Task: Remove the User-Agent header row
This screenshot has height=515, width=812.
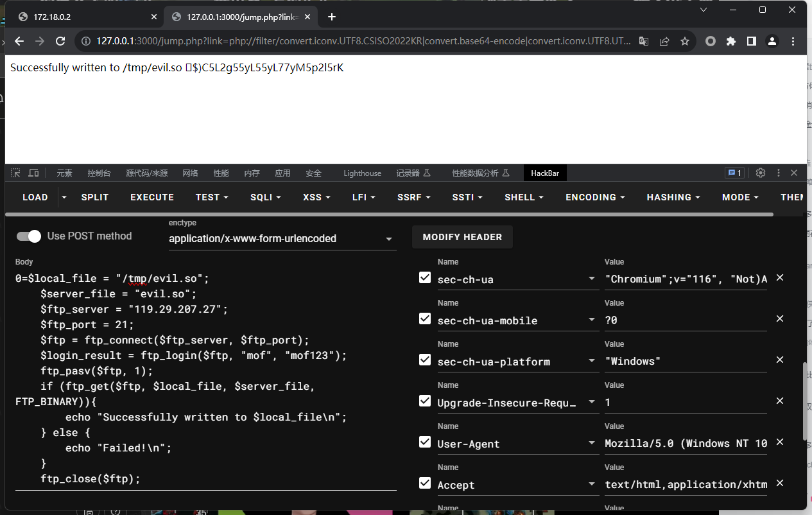Action: pyautogui.click(x=780, y=442)
